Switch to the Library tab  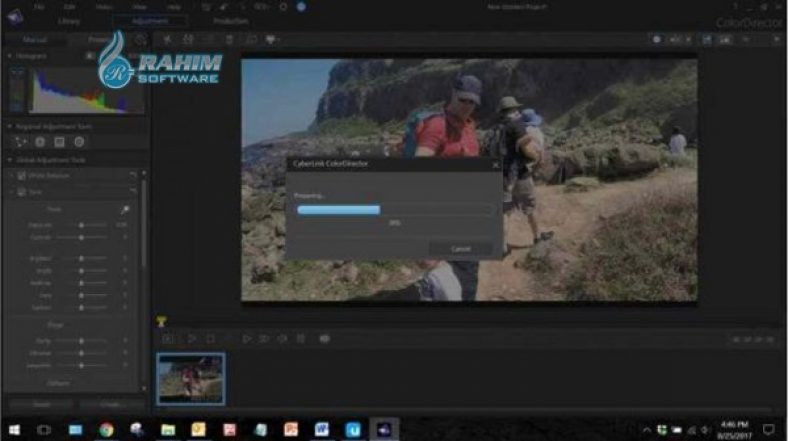[x=69, y=22]
